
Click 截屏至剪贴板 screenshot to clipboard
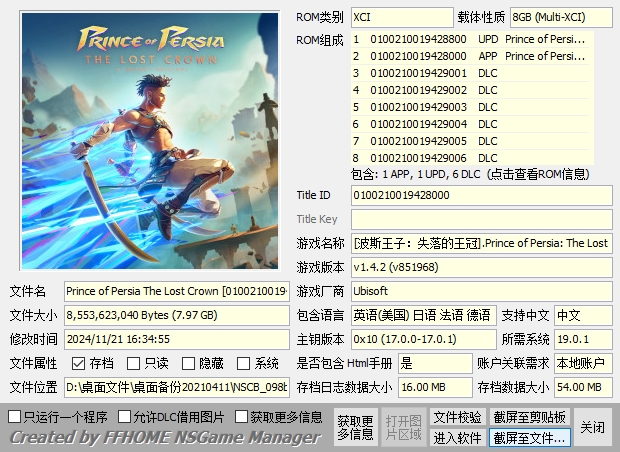tap(529, 417)
